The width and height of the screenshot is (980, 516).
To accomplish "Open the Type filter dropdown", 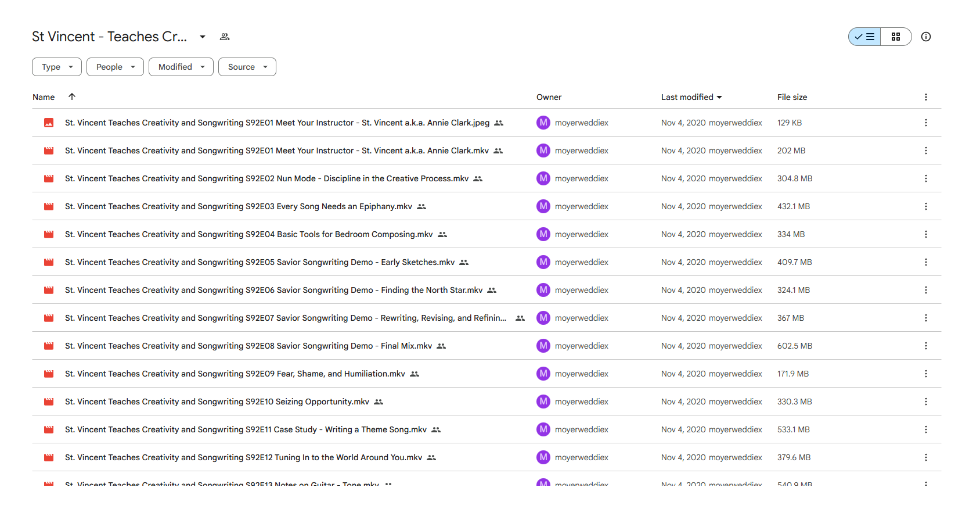I will [x=57, y=67].
